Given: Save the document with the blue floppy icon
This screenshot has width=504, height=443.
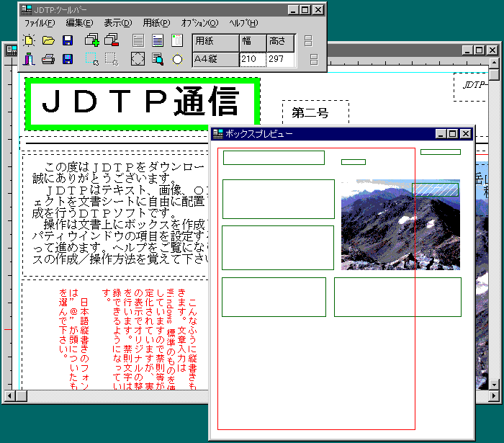Looking at the screenshot, I should coord(68,40).
